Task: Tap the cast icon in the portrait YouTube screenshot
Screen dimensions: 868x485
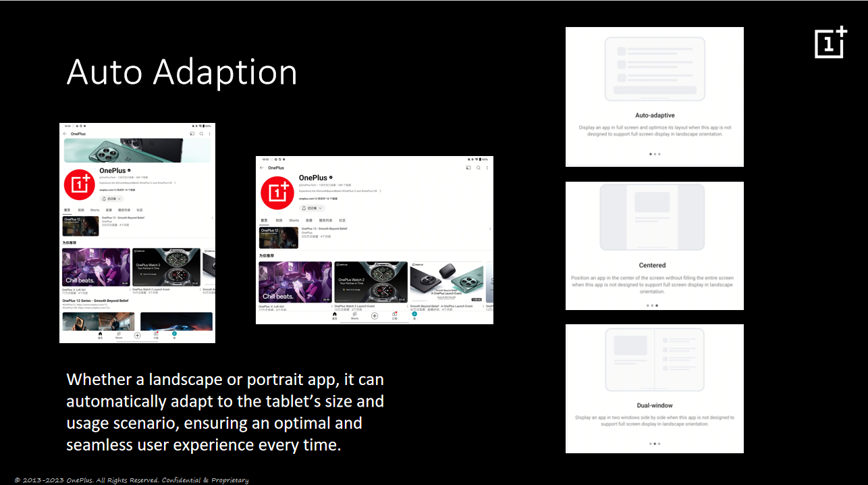Action: pyautogui.click(x=192, y=134)
